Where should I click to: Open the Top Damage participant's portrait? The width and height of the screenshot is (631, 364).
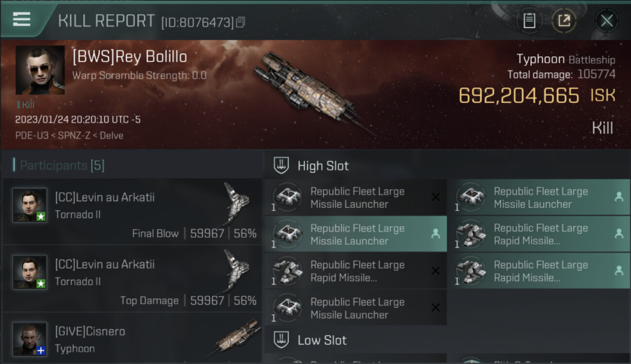[x=30, y=272]
